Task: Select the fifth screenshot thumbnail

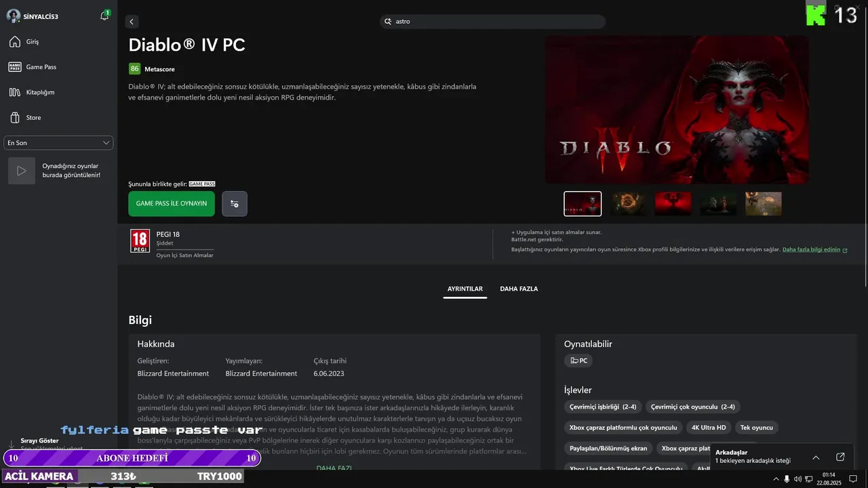Action: [764, 204]
